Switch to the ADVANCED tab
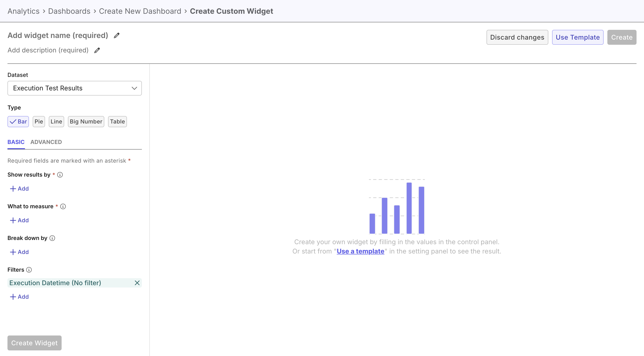644x356 pixels. click(46, 142)
